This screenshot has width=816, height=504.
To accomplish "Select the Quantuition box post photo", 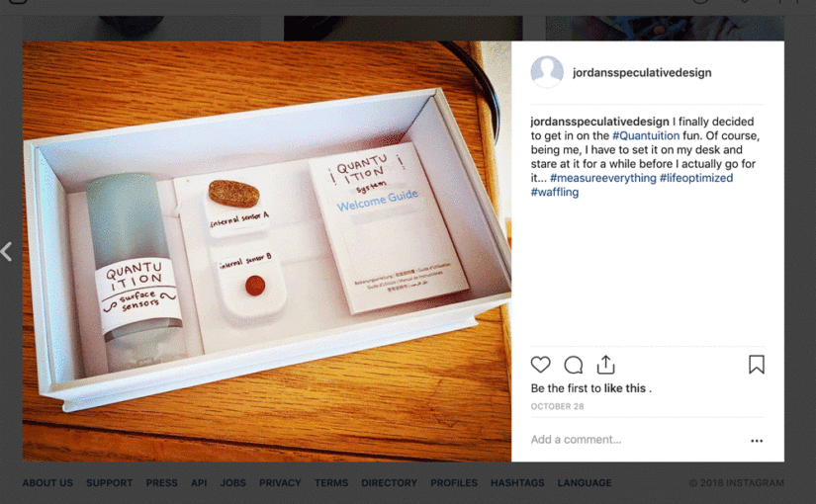I will tap(267, 251).
